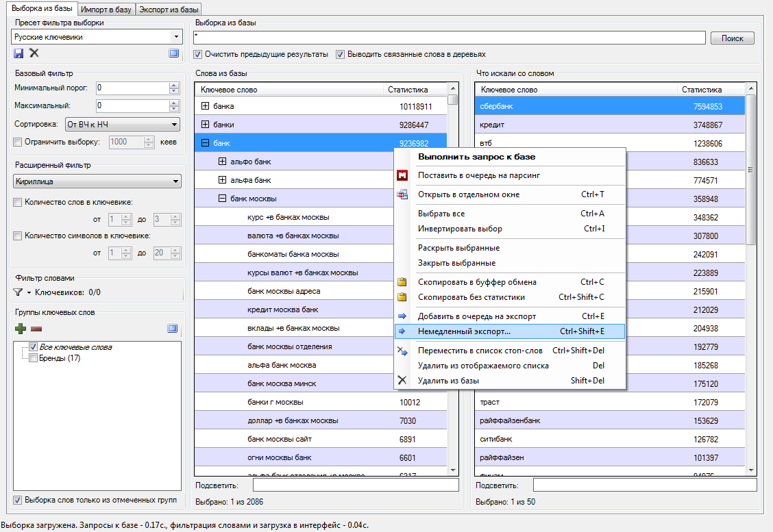773x532 pixels.
Task: Delete the filter preset with the X icon
Action: click(x=34, y=53)
